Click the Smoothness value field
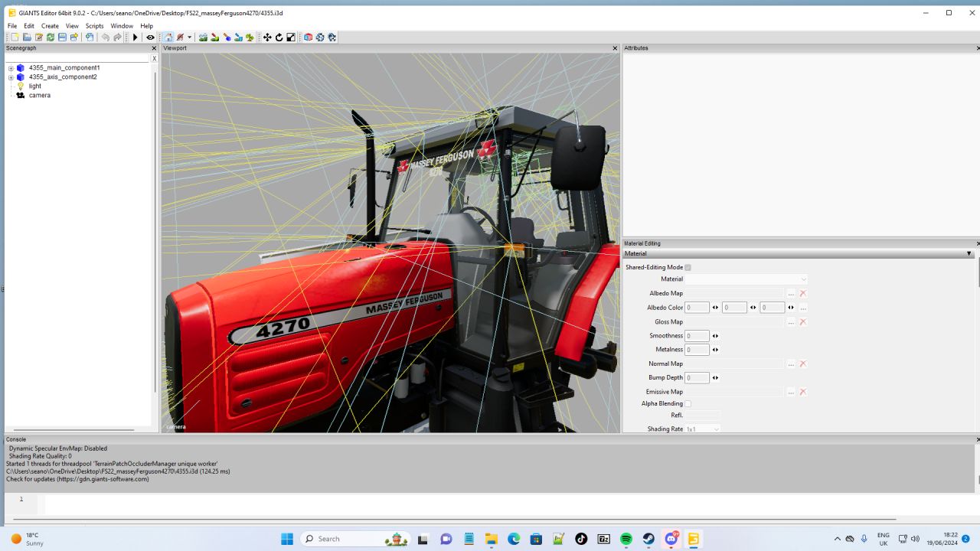This screenshot has width=980, height=551. (697, 336)
